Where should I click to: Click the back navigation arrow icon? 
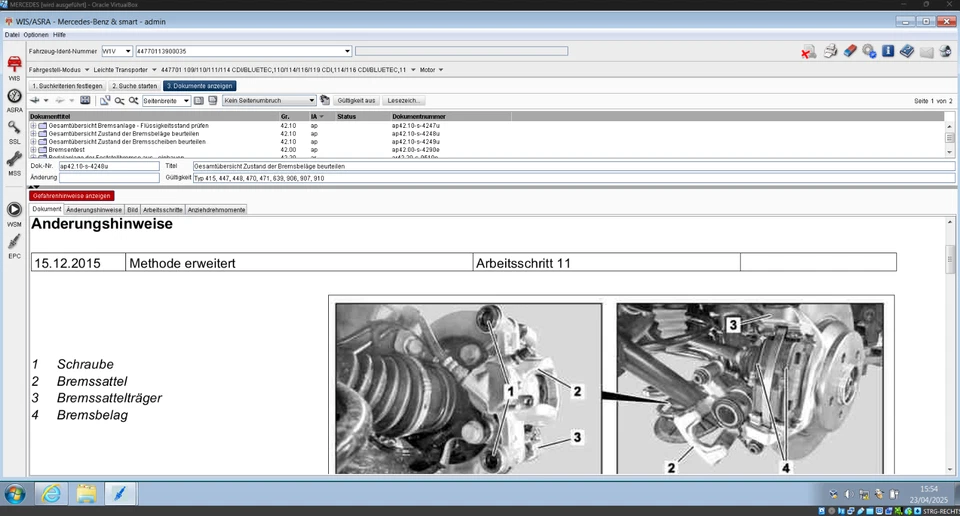pos(35,100)
